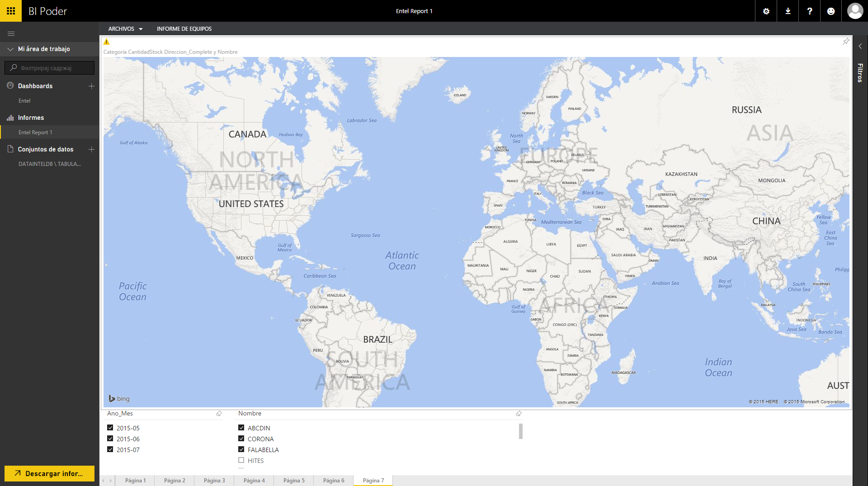Uncheck the CORONA checkbox

[x=241, y=439]
